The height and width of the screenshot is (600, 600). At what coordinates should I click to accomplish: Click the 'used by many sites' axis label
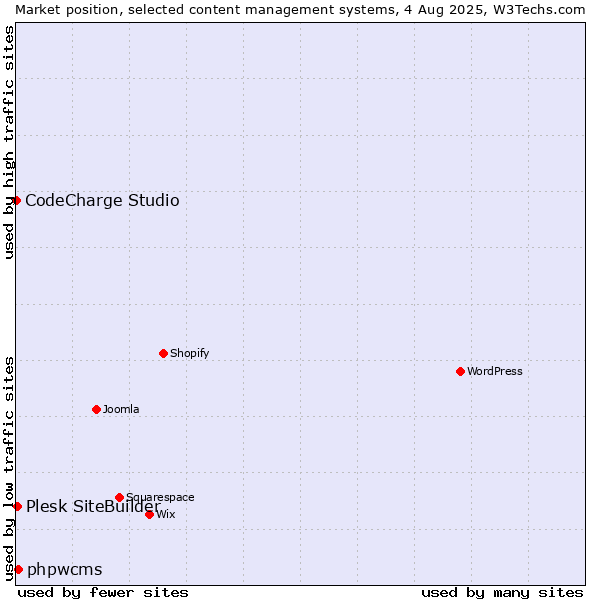[502, 593]
